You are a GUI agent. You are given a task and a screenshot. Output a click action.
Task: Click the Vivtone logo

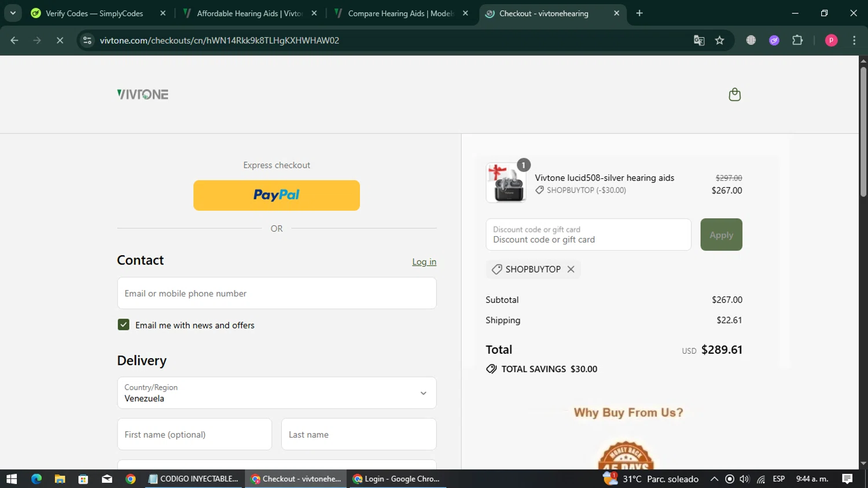click(x=142, y=94)
